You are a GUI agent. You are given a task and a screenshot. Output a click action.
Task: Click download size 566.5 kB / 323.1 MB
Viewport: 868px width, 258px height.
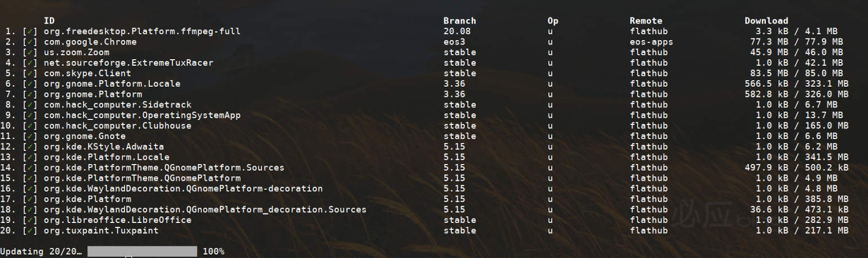pos(796,84)
